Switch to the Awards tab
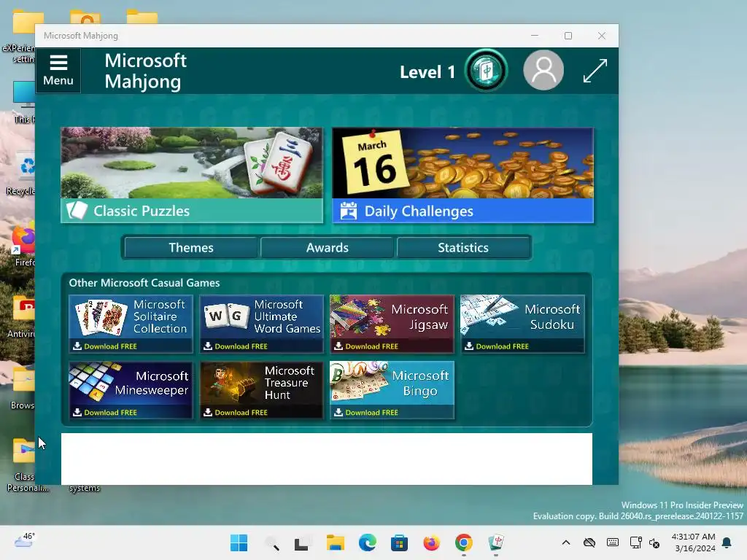This screenshot has height=560, width=747. [328, 248]
